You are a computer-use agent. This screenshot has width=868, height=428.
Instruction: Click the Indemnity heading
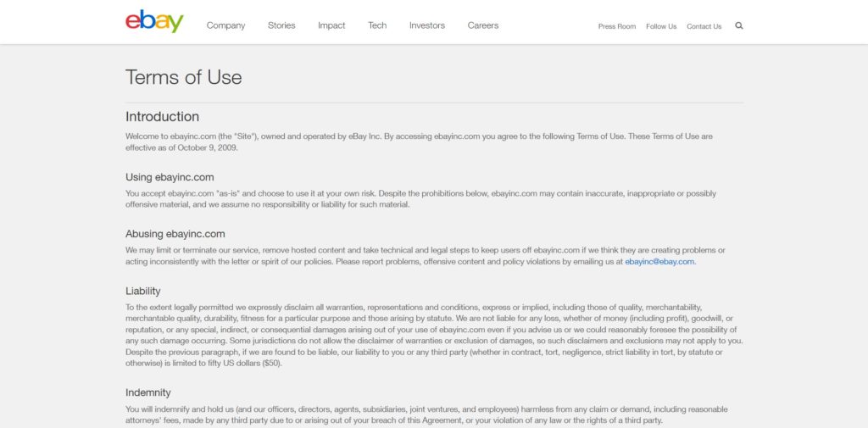pyautogui.click(x=148, y=392)
